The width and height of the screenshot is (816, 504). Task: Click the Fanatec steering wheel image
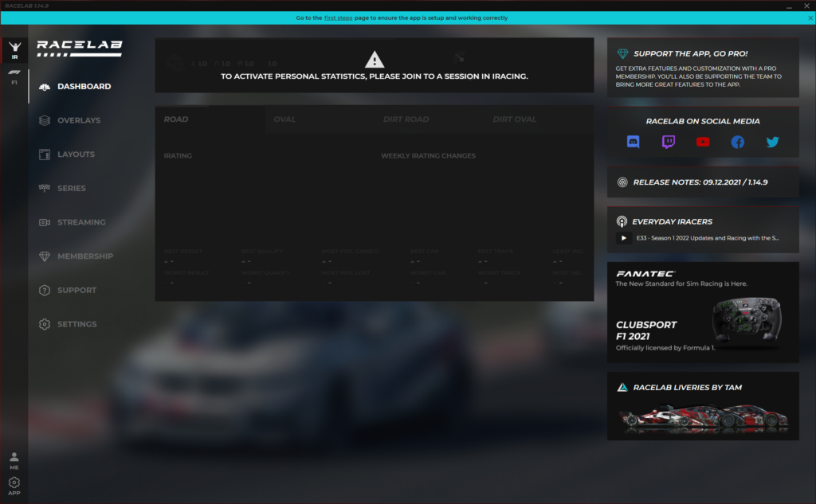point(747,320)
